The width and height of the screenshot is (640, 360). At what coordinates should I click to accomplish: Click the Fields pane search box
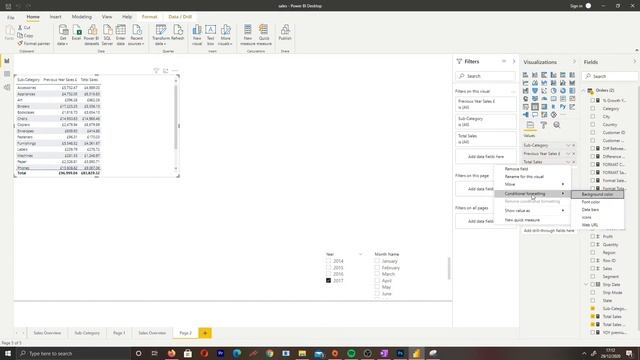610,76
